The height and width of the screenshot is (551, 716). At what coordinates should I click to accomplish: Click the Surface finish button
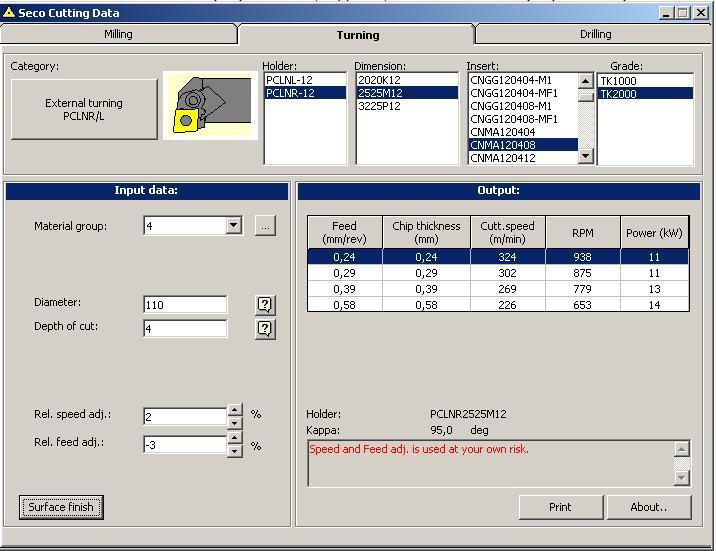pos(61,507)
